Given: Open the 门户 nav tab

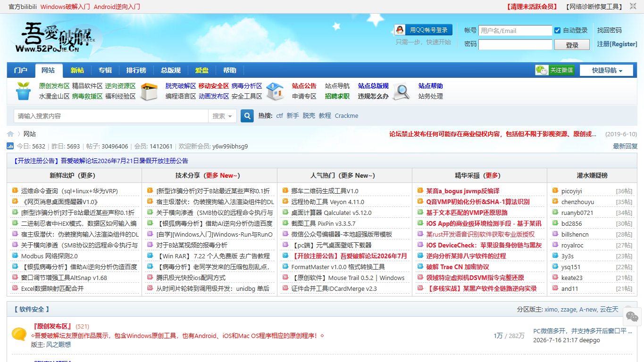Looking at the screenshot, I should click(21, 70).
